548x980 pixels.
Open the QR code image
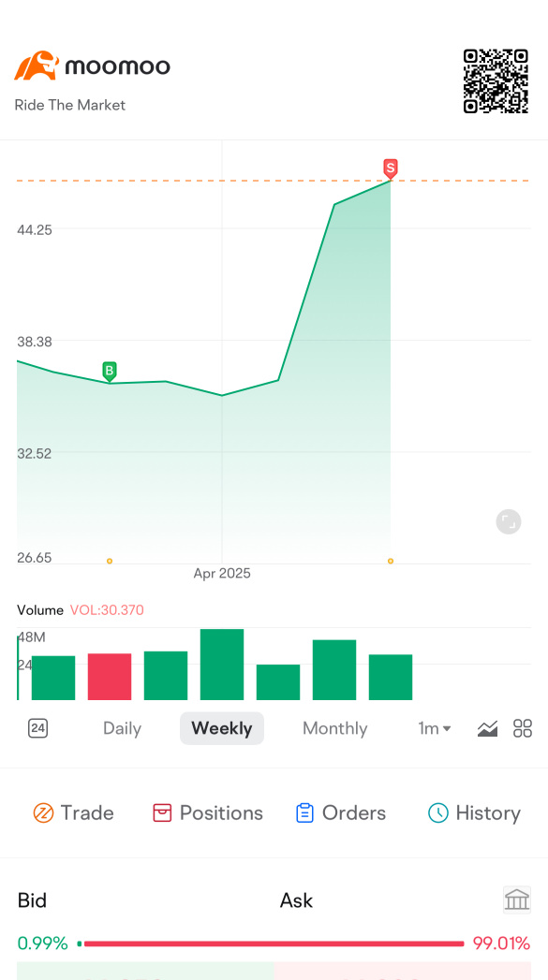[x=496, y=81]
